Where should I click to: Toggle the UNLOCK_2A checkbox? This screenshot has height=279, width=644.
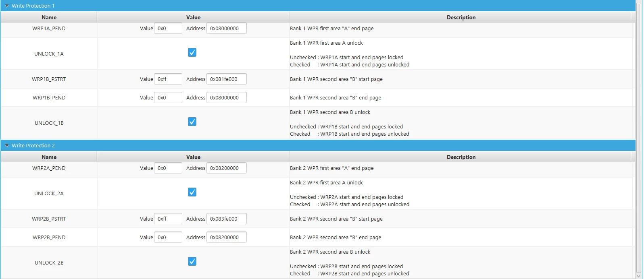pos(192,192)
